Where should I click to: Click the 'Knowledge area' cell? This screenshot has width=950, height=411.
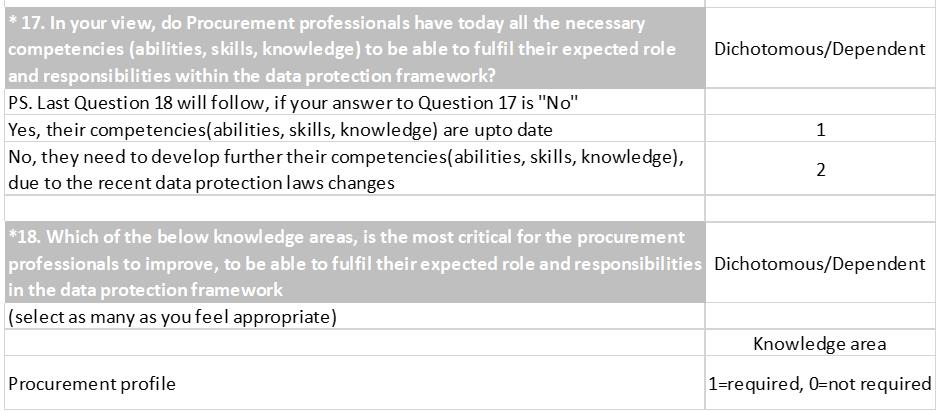tap(820, 343)
